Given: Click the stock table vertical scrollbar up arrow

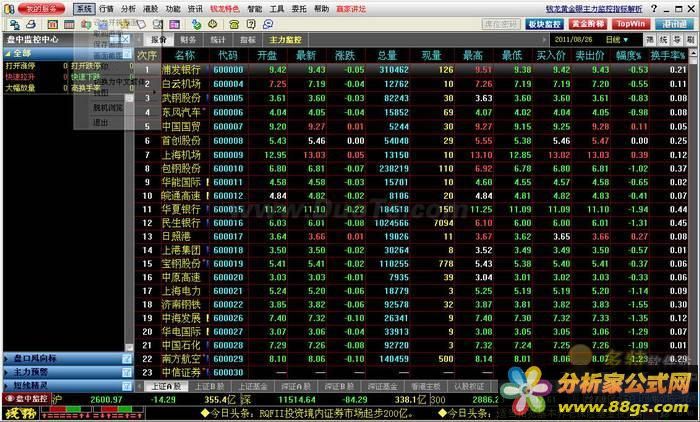Looking at the screenshot, I should [693, 54].
